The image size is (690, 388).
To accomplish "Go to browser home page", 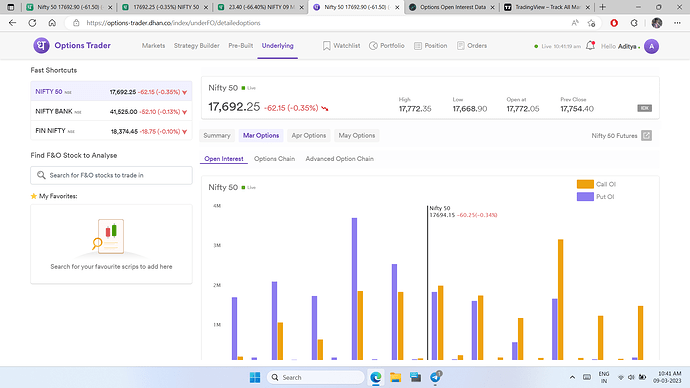I will coord(52,23).
